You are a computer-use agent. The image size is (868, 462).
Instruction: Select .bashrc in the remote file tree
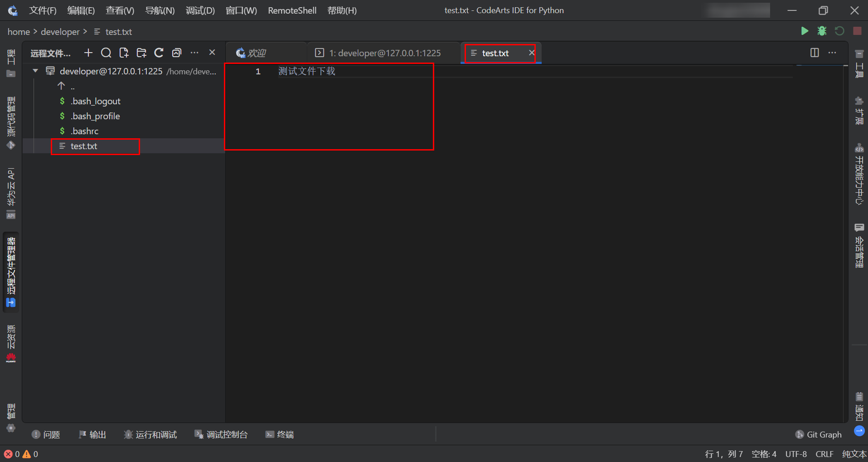tap(85, 131)
